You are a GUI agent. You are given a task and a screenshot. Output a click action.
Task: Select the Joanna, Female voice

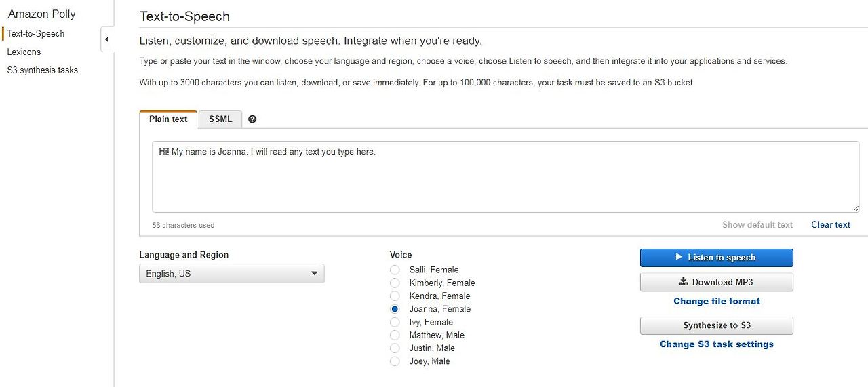395,309
